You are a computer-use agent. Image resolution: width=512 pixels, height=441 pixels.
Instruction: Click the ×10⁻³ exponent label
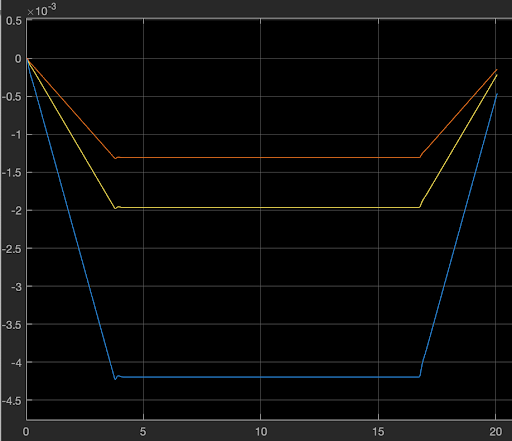tap(41, 10)
